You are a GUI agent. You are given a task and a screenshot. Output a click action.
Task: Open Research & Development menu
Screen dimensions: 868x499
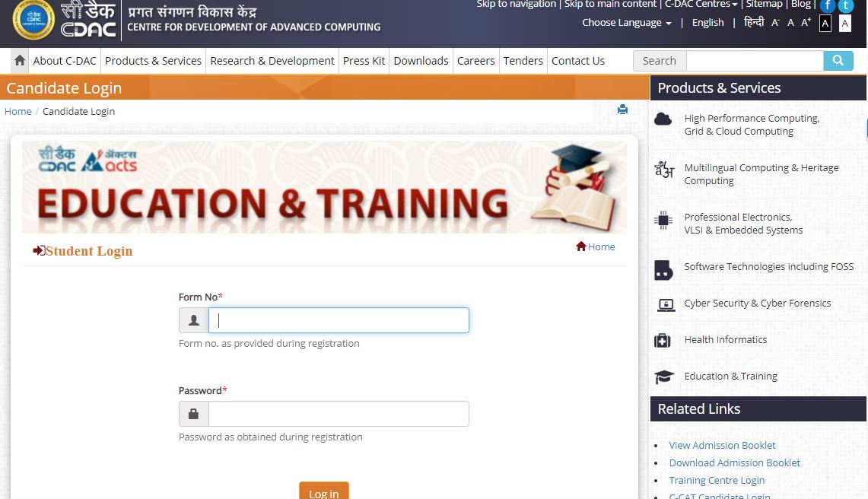(272, 61)
